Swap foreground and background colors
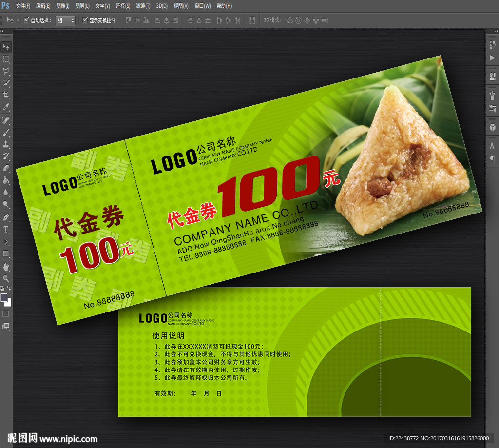The height and width of the screenshot is (448, 499). coord(9,288)
